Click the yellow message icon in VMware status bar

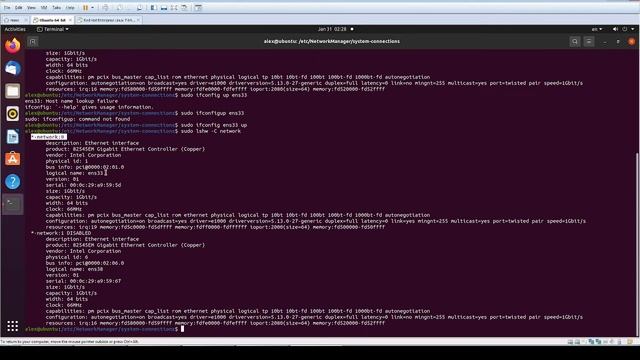pos(630,342)
